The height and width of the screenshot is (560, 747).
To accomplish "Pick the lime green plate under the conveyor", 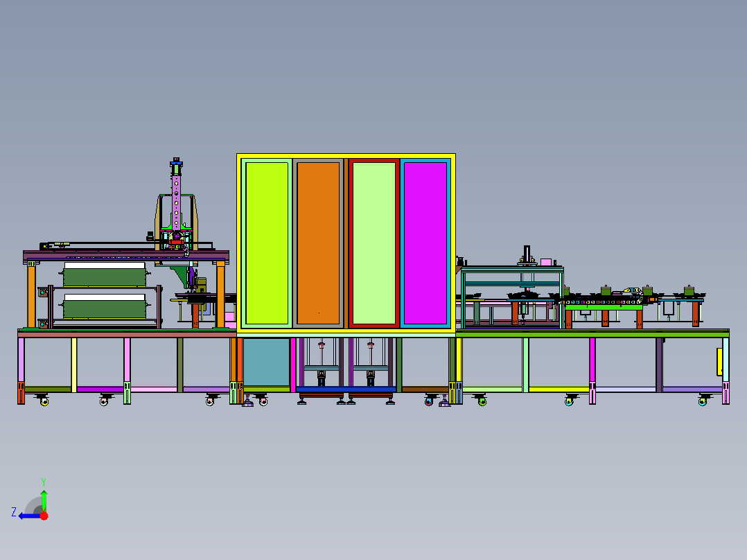I will pos(604,308).
